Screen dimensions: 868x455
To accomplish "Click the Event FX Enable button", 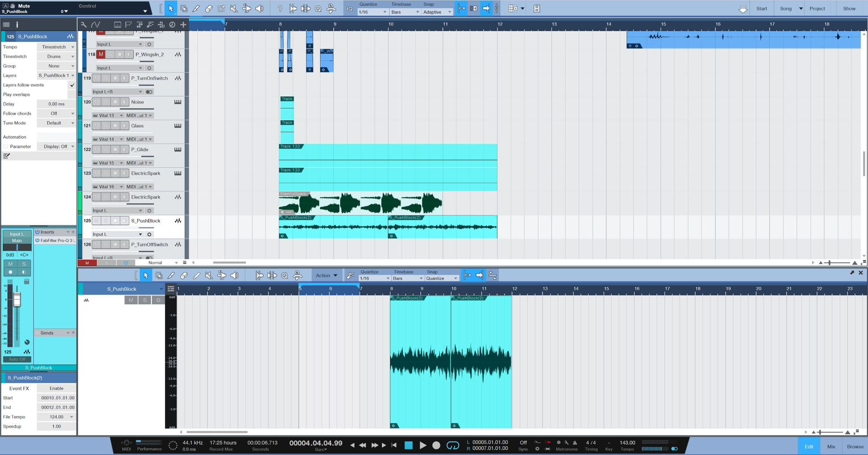I will (x=56, y=388).
